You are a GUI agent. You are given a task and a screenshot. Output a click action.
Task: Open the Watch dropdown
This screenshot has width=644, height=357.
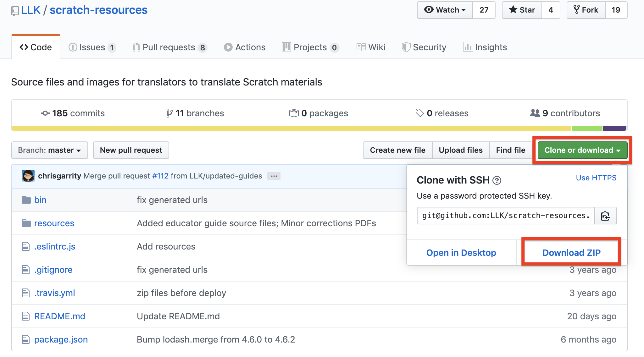[445, 10]
